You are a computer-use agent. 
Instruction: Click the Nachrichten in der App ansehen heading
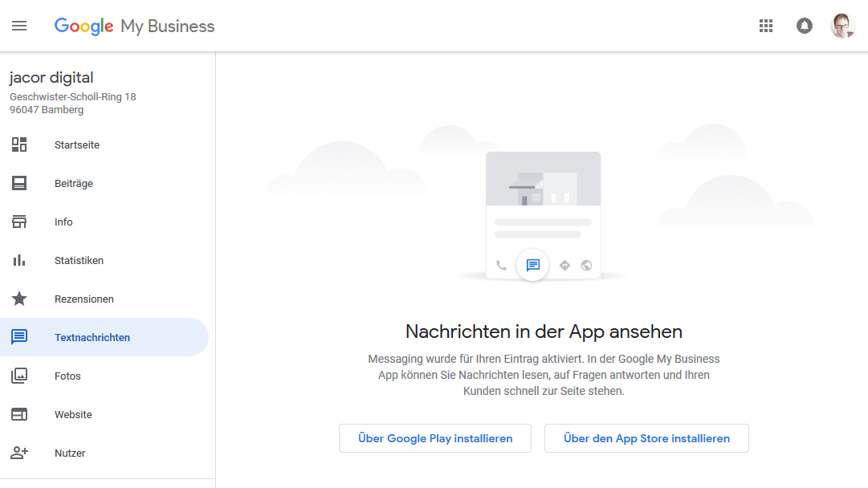coord(544,331)
